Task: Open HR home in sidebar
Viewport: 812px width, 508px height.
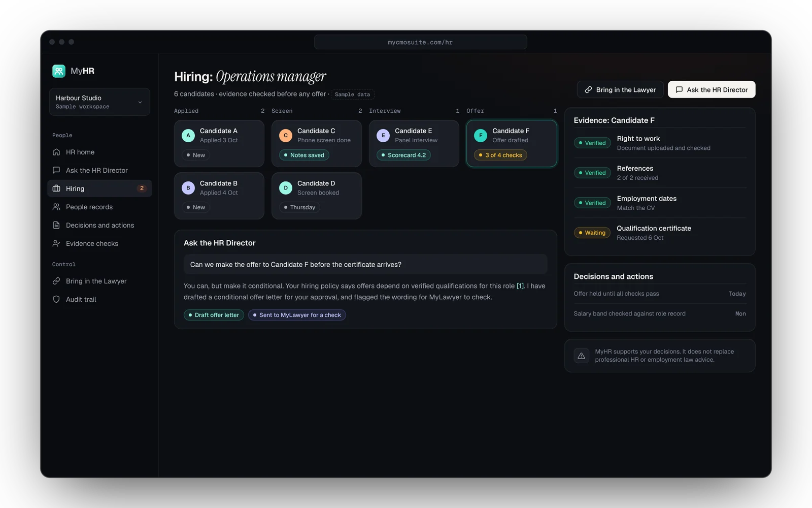Action: [99, 152]
